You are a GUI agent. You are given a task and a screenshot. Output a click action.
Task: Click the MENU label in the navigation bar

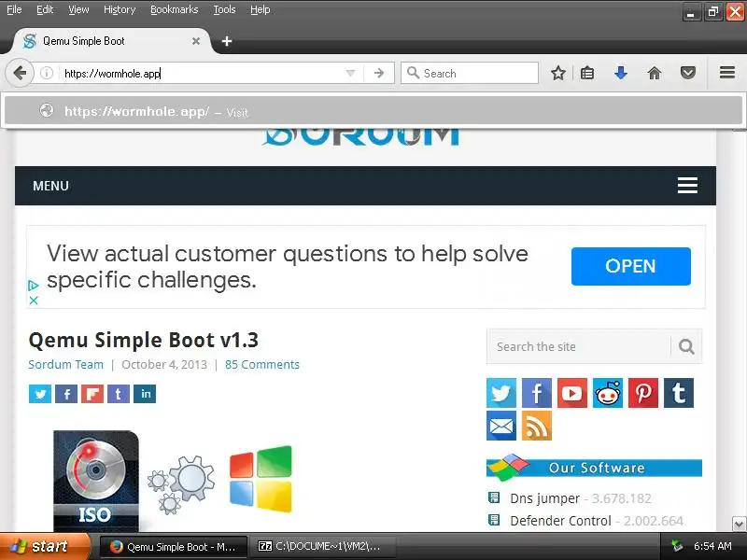point(51,186)
